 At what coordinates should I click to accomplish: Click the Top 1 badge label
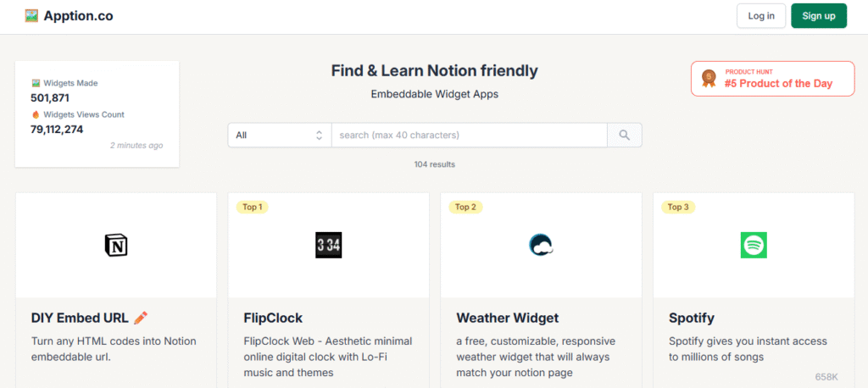point(253,207)
